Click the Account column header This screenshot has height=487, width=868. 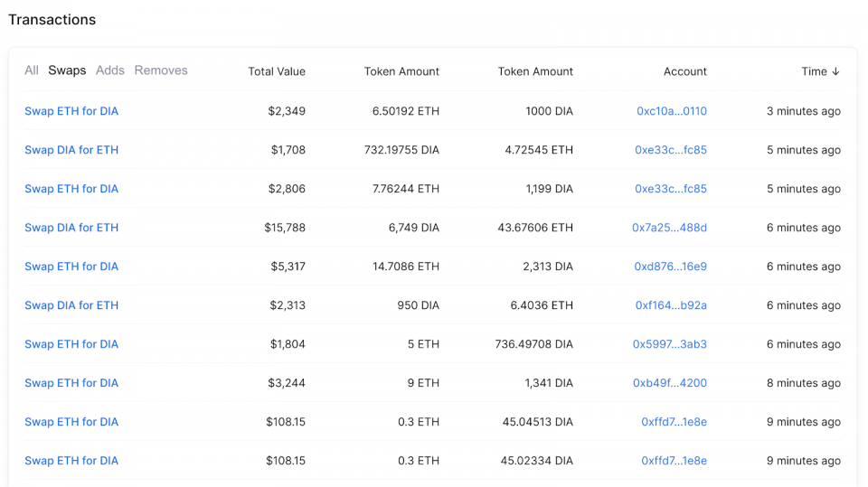click(x=684, y=71)
